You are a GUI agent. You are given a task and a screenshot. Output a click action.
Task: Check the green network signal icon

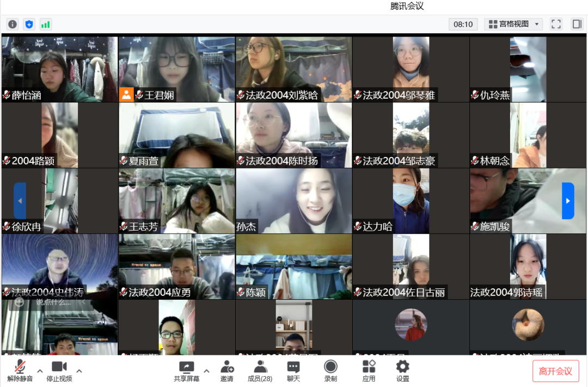pyautogui.click(x=45, y=24)
